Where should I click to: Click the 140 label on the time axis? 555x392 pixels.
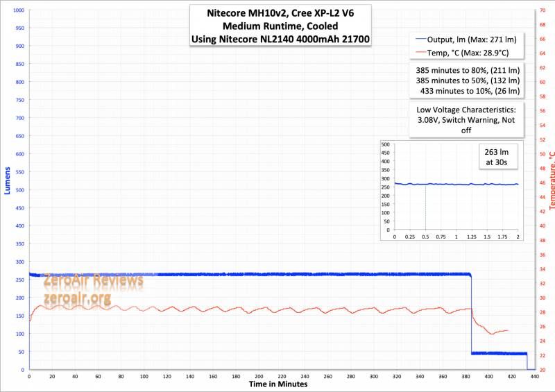click(x=190, y=377)
